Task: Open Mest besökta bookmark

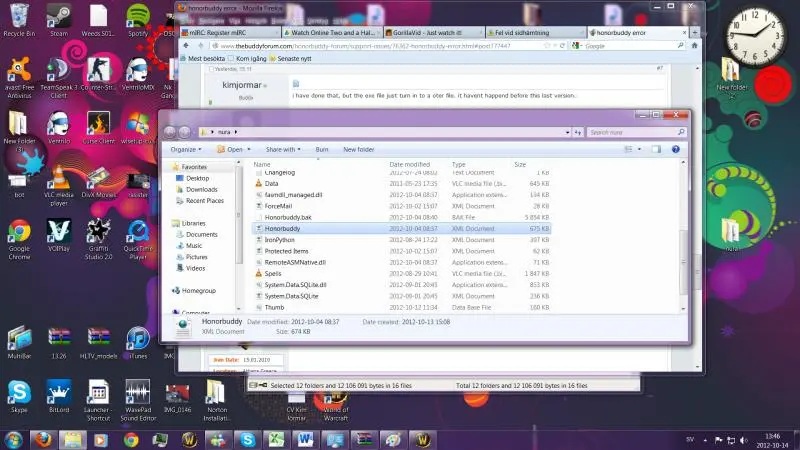Action: tap(203, 59)
